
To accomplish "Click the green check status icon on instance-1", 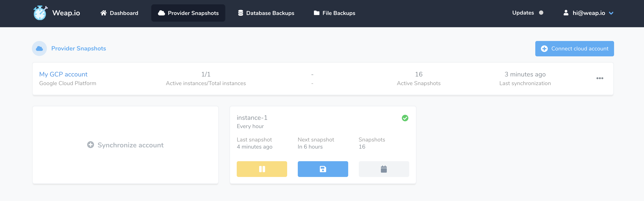I will tap(405, 118).
